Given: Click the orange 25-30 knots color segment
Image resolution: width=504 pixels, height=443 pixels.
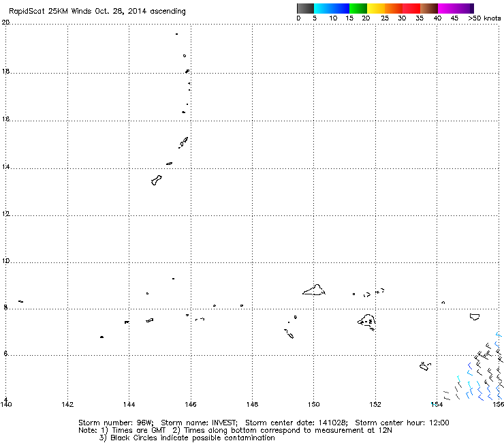Looking at the screenshot, I should pyautogui.click(x=394, y=8).
